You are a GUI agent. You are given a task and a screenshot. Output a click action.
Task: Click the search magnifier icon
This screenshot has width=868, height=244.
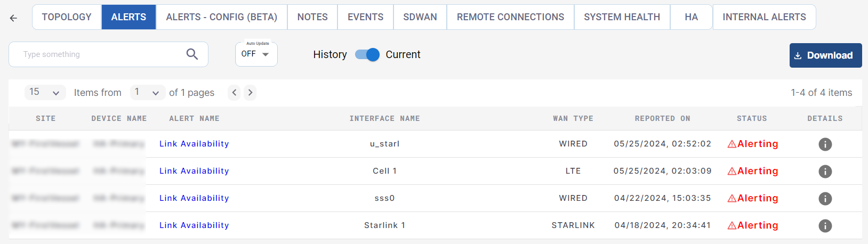pyautogui.click(x=192, y=54)
